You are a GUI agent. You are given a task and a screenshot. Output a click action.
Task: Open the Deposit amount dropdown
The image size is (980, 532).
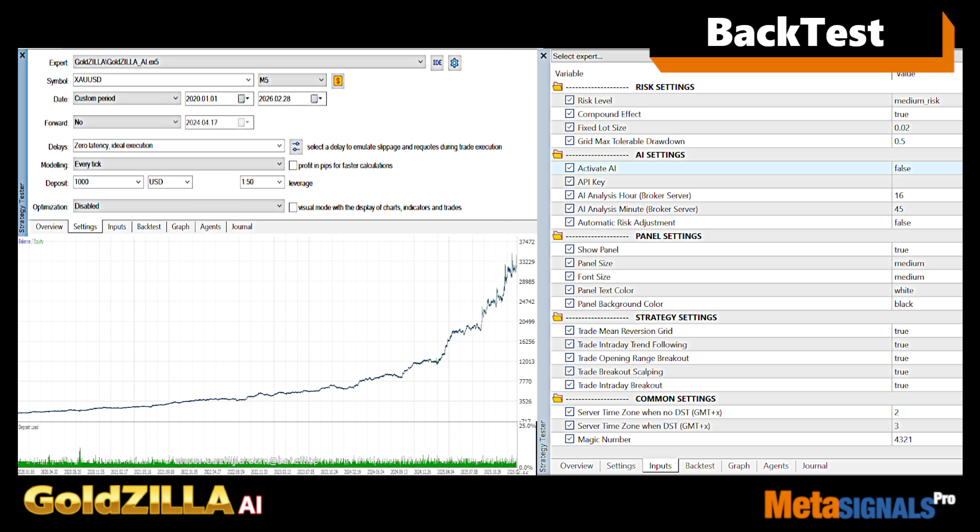pyautogui.click(x=138, y=182)
